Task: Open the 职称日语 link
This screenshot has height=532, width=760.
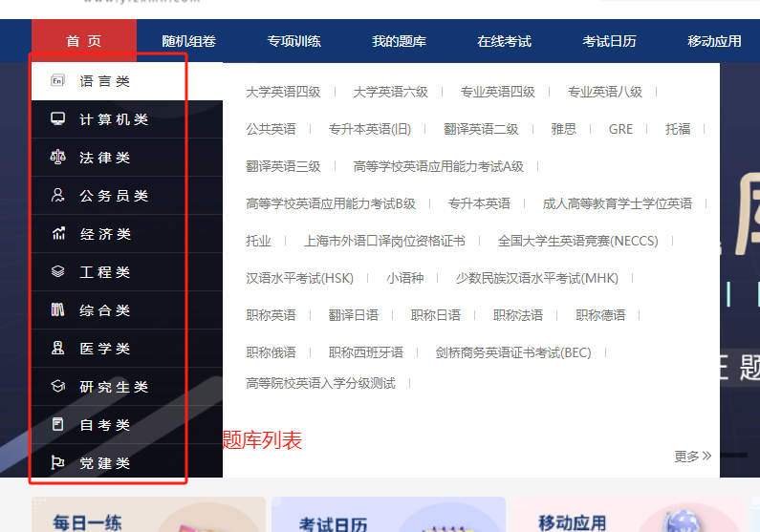Action: tap(436, 315)
